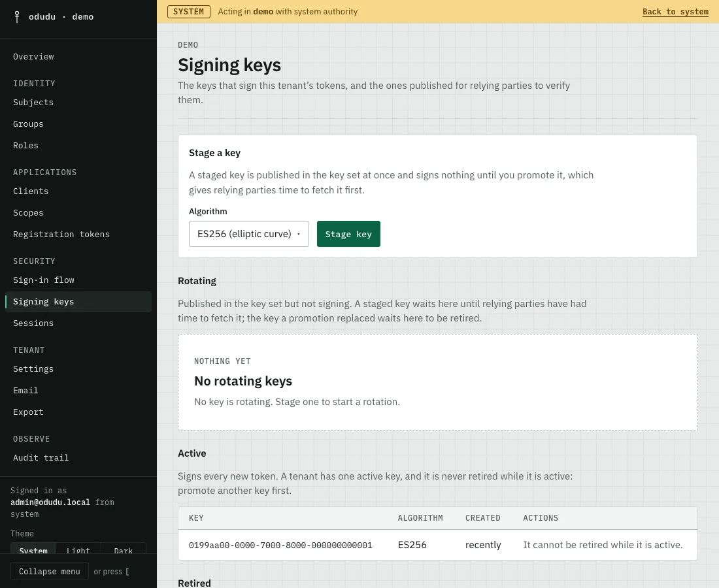Open the Algorithm dropdown ES256 (elliptic curve)
This screenshot has width=719, height=588.
point(249,234)
